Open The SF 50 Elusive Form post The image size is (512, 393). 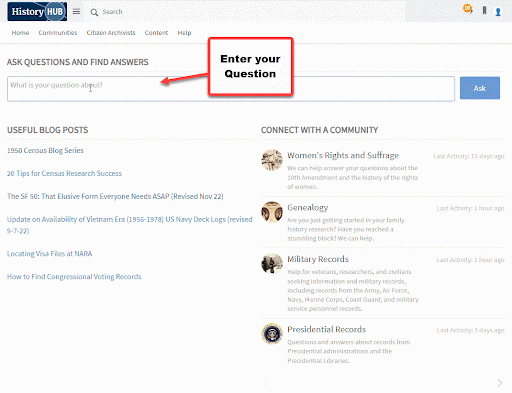pos(115,197)
